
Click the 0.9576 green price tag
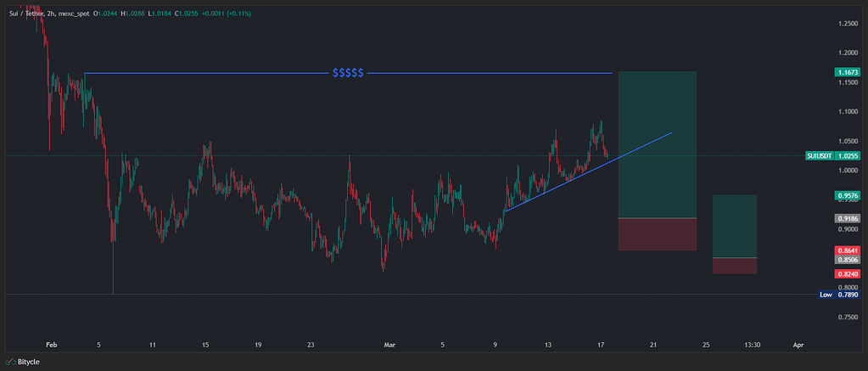click(x=848, y=195)
